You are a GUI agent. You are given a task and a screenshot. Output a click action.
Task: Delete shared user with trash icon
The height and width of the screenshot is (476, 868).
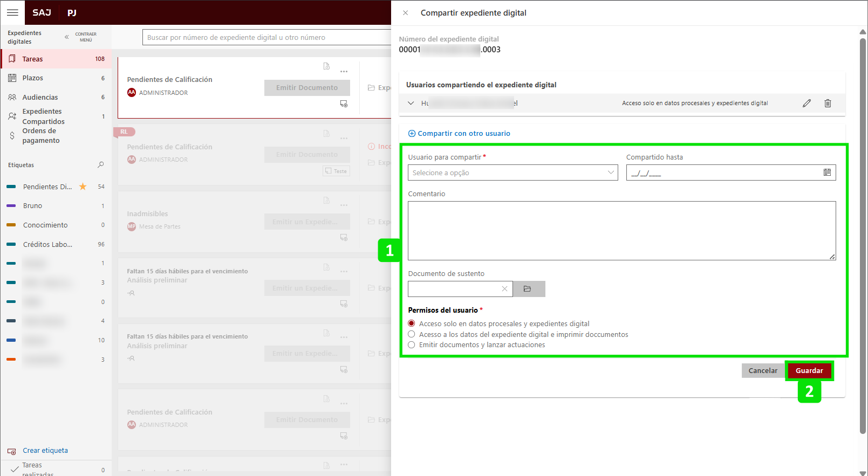pyautogui.click(x=828, y=103)
